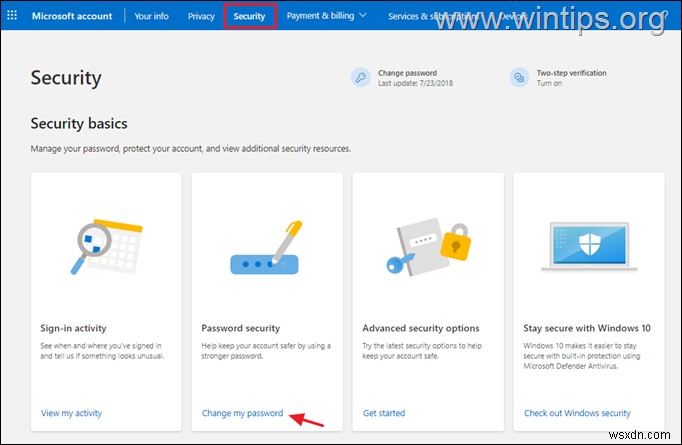Open the app launcher grid icon
Image resolution: width=682 pixels, height=445 pixels.
pyautogui.click(x=12, y=16)
